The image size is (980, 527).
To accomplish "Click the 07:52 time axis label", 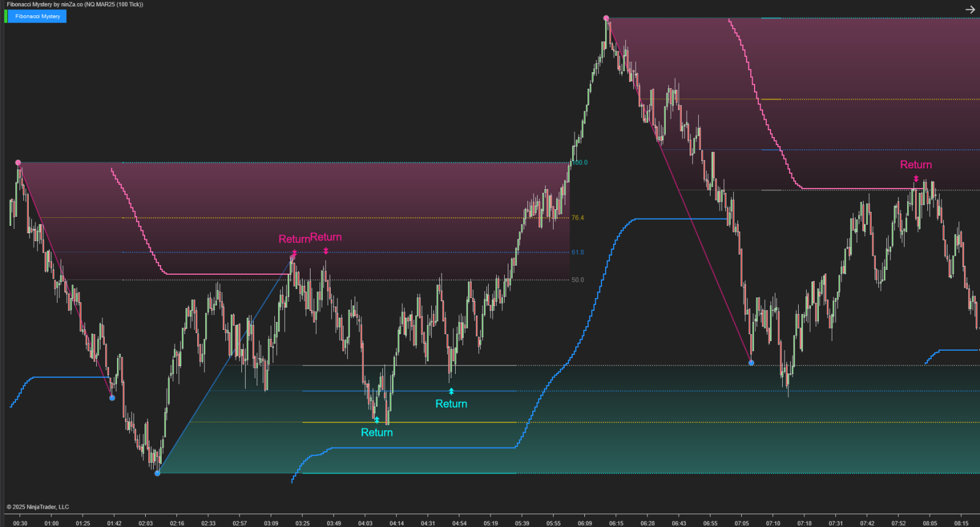I will (x=899, y=523).
